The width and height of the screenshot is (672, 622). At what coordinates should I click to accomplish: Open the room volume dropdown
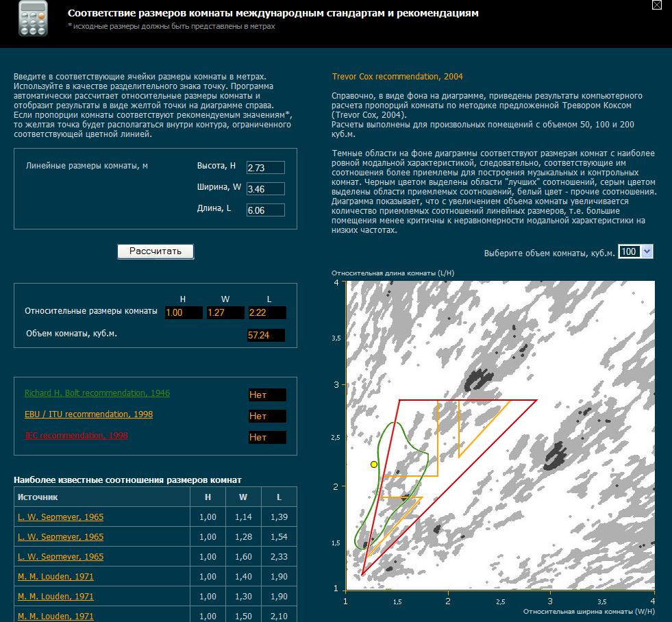point(635,251)
